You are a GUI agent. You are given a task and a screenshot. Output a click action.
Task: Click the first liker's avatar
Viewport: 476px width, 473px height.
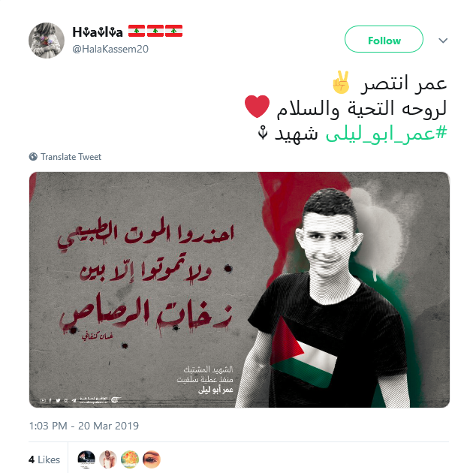86,459
